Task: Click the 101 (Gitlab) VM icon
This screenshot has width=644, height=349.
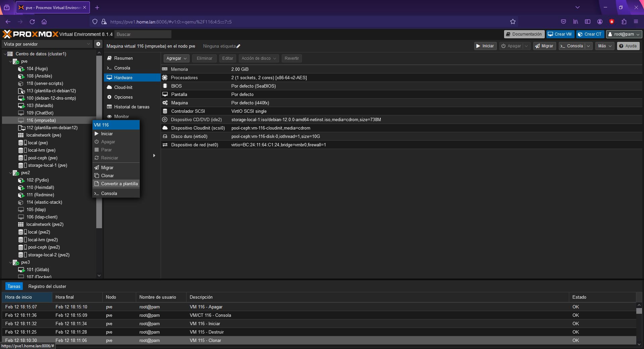Action: point(21,270)
